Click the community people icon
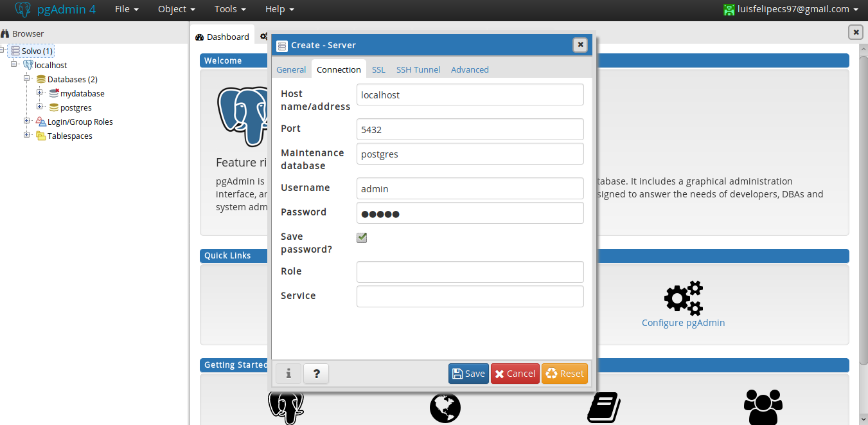This screenshot has height=425, width=868. coord(763,406)
